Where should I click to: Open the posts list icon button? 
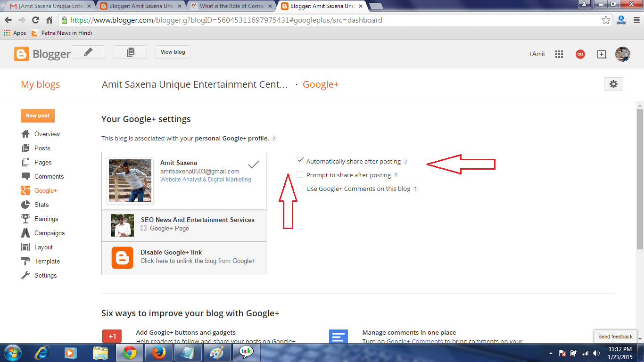(130, 52)
